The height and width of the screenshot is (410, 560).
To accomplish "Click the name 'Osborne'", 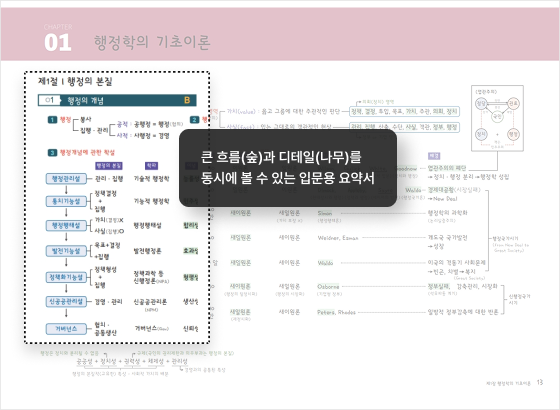I will [x=328, y=286].
